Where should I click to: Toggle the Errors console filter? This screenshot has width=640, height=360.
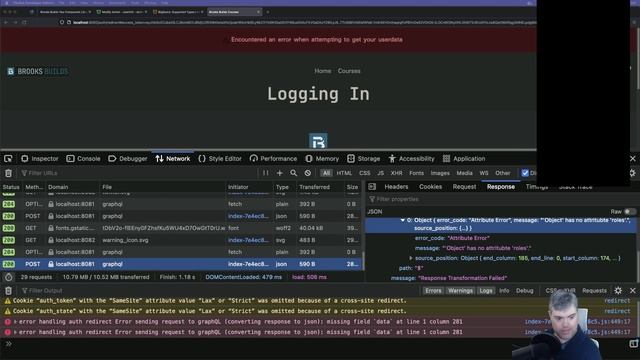tap(433, 291)
